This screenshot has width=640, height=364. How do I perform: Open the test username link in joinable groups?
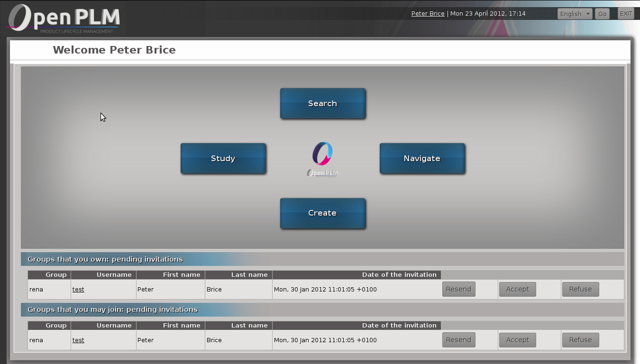click(x=78, y=340)
